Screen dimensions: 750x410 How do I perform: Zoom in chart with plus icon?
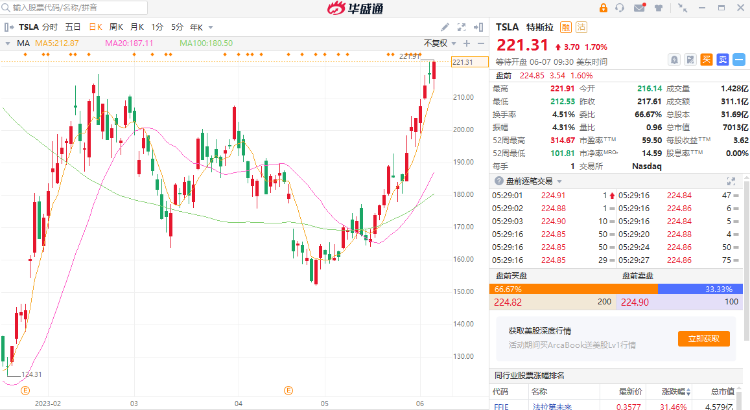pyautogui.click(x=467, y=44)
